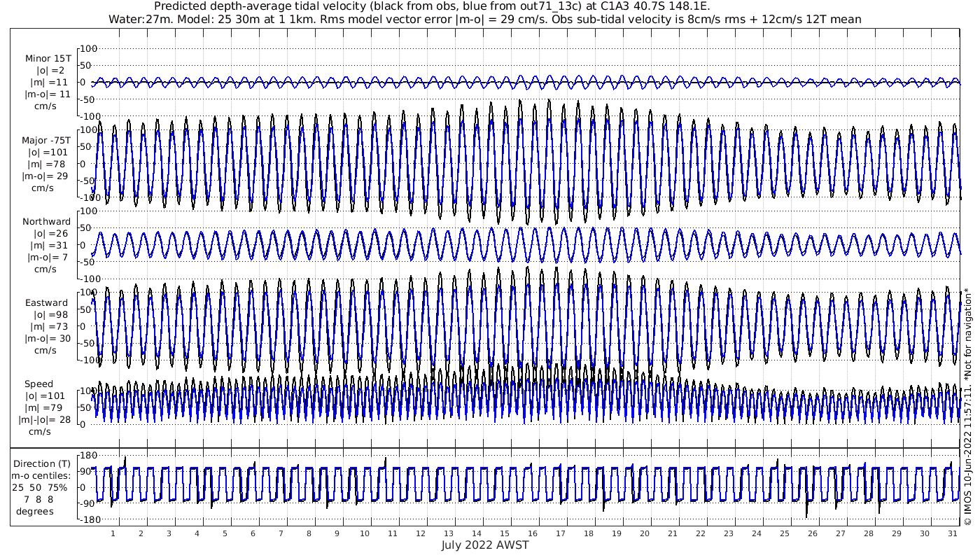Select the "Speed" panel label
980x560 pixels.
[x=38, y=384]
